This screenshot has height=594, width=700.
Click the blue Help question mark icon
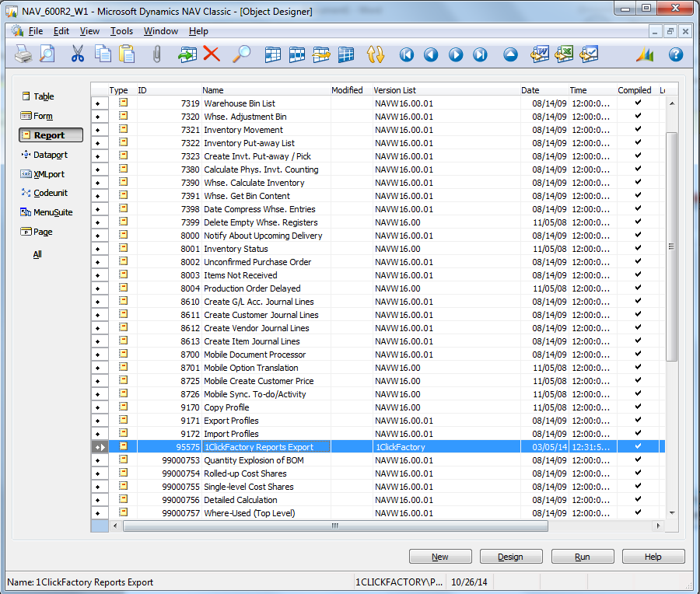675,54
